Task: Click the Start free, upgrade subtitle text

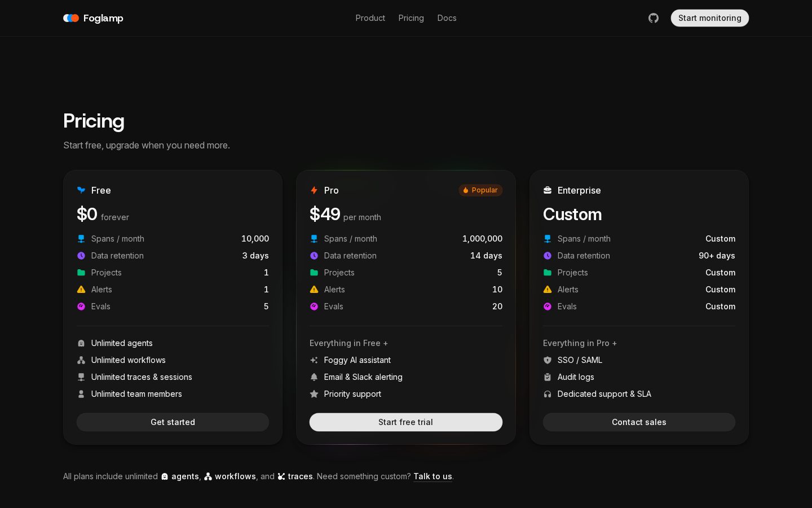Action: [x=147, y=145]
